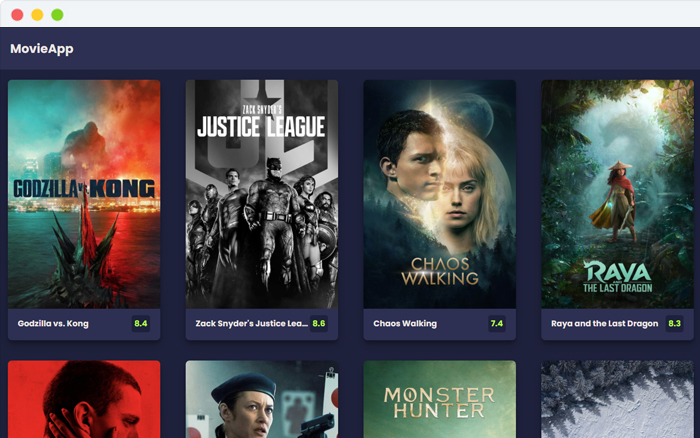Screen dimensions: 700x438
Task: Open the snowy forest aerial poster
Action: tap(617, 399)
